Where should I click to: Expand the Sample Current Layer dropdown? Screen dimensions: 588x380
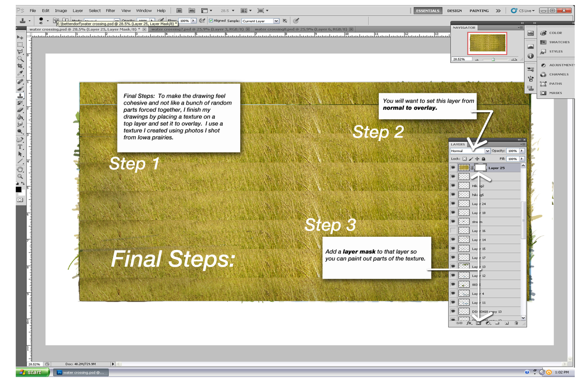[276, 21]
